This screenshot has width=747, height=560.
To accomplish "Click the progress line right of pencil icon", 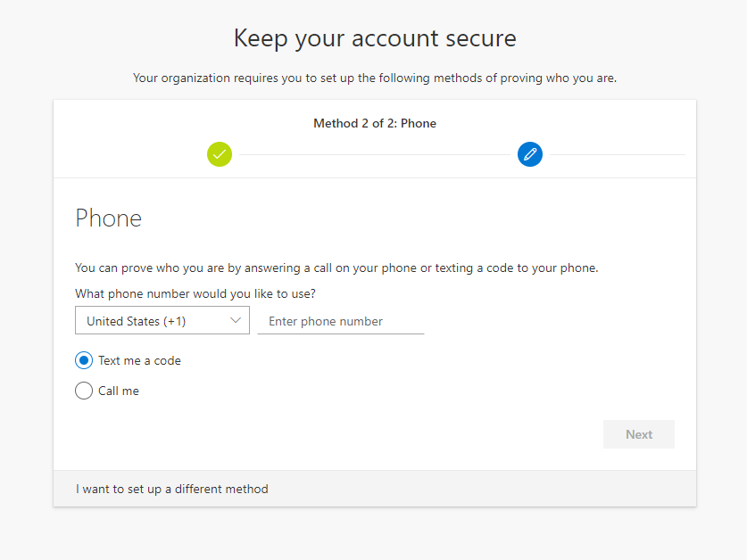I will pyautogui.click(x=616, y=154).
